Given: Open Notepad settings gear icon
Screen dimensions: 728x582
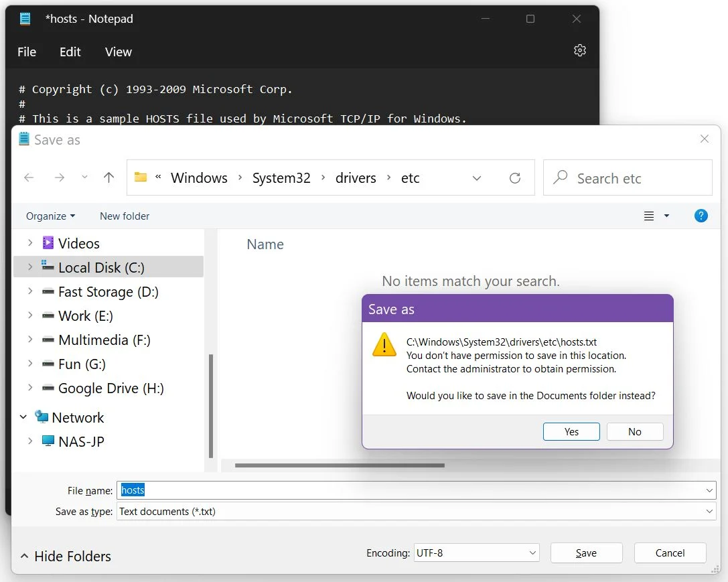Looking at the screenshot, I should [579, 50].
